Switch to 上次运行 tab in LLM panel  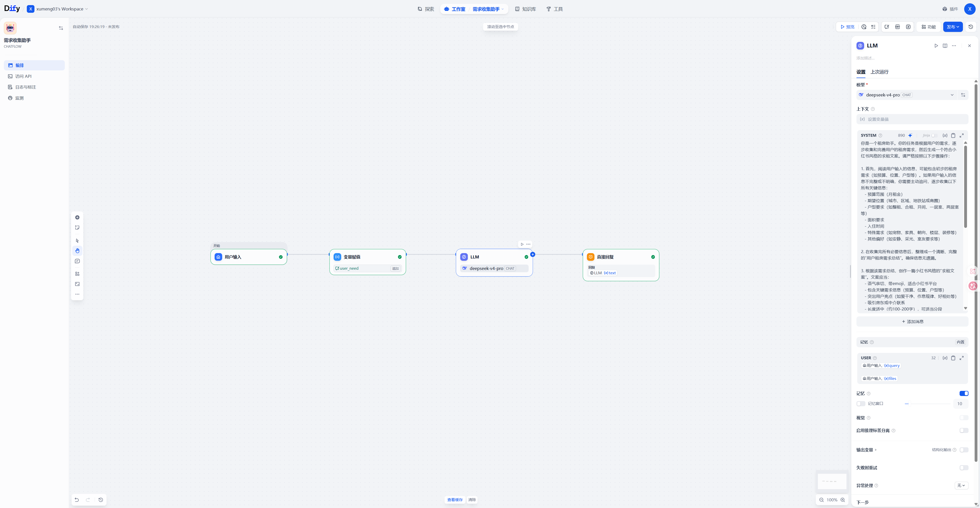(x=879, y=72)
